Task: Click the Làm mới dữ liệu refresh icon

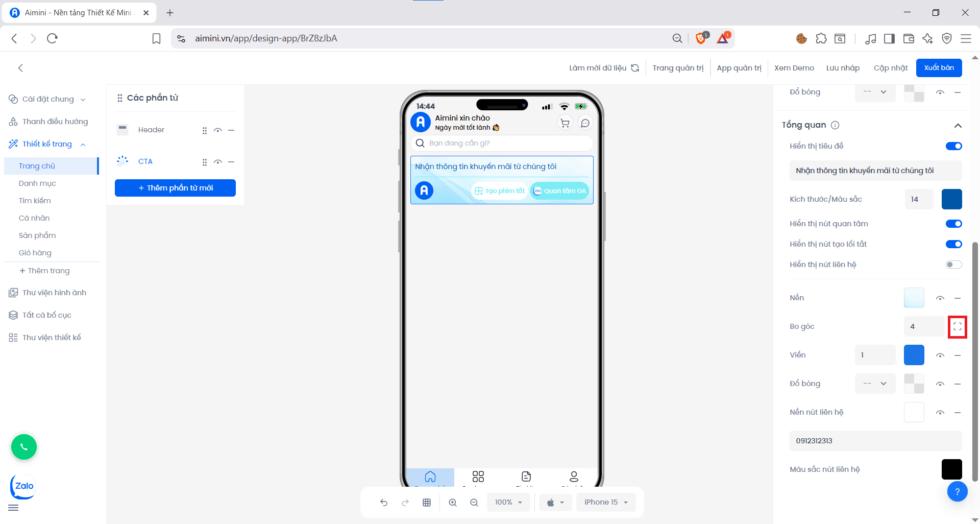Action: pos(635,67)
